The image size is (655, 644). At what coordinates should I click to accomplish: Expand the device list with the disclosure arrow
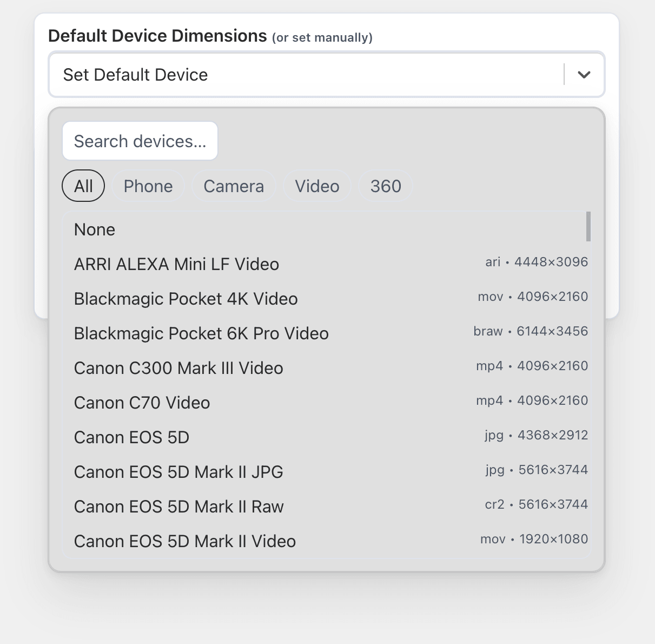pyautogui.click(x=583, y=75)
